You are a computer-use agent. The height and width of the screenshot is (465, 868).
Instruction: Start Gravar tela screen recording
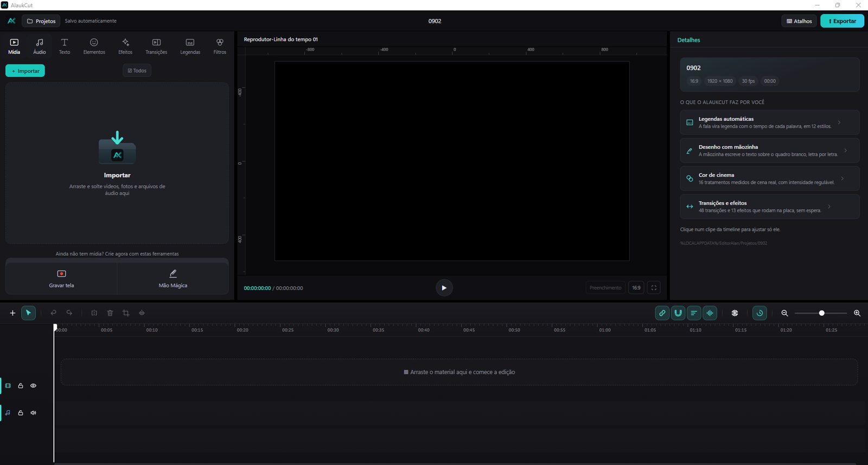pyautogui.click(x=61, y=279)
